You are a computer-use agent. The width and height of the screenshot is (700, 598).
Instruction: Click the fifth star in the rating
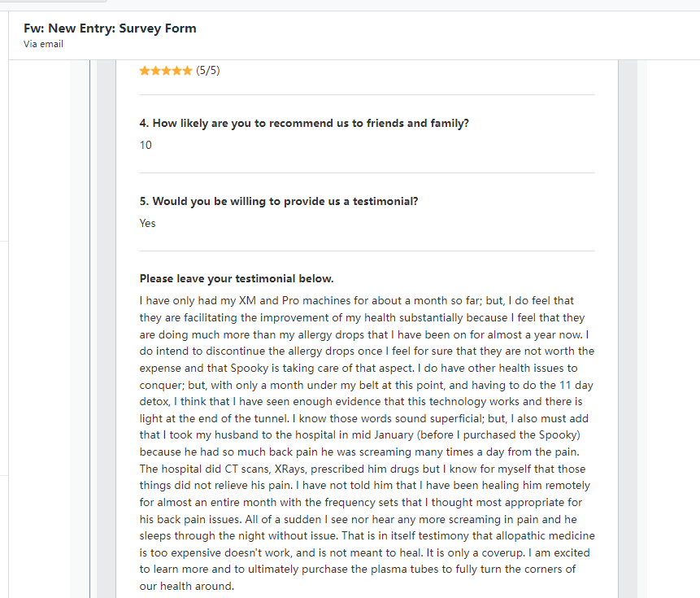click(x=188, y=71)
